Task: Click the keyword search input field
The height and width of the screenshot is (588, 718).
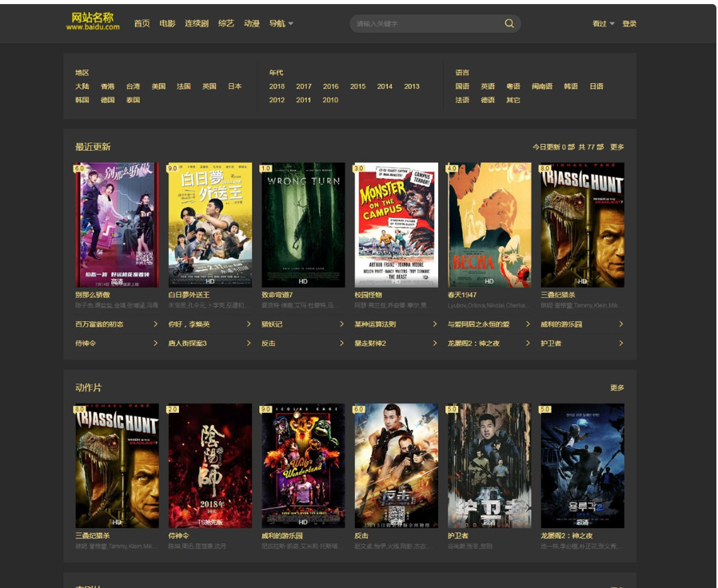Action: (424, 24)
